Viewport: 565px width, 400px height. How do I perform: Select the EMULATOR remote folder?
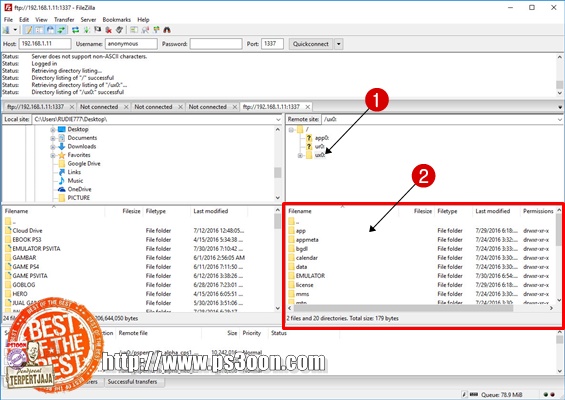[310, 276]
